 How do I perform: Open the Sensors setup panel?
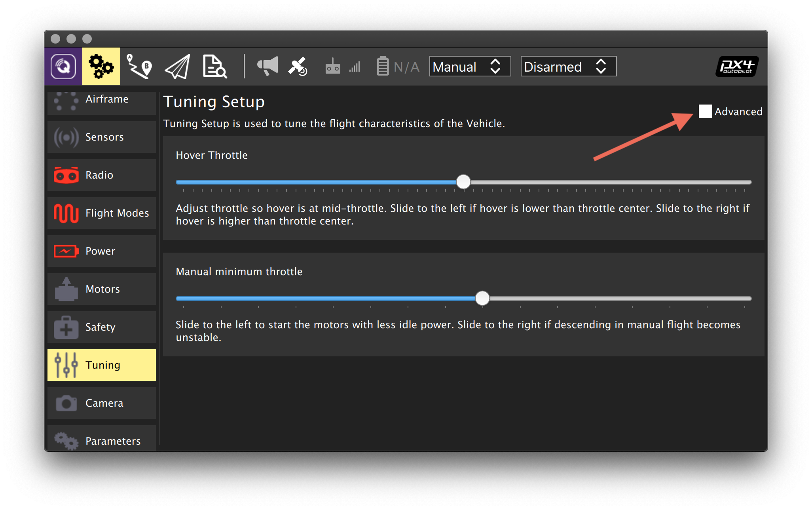[x=101, y=137]
